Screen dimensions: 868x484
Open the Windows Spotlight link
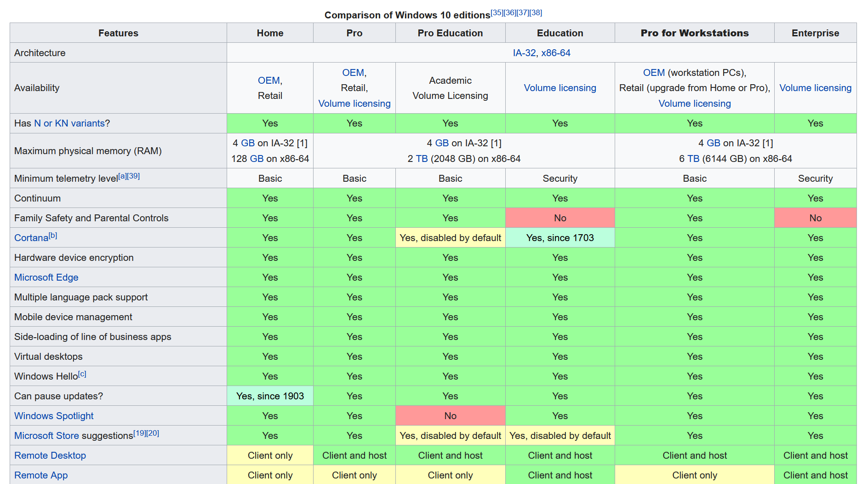tap(54, 416)
